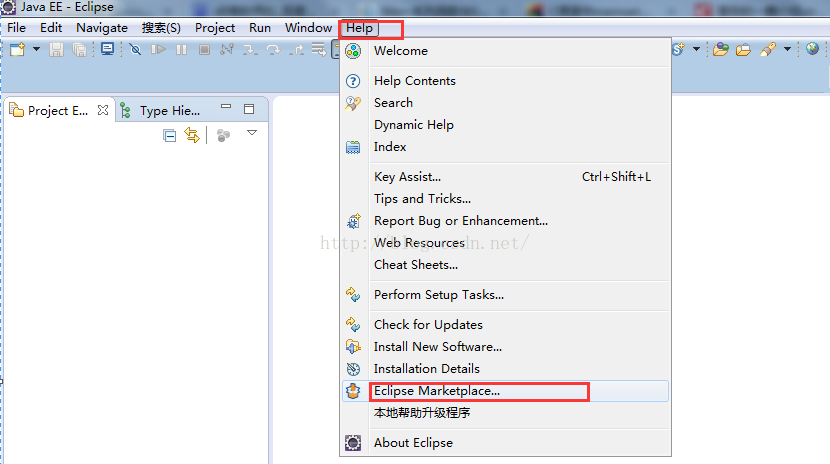Click the Resume debug icon
Screen dimensions: 830x464
pos(158,50)
